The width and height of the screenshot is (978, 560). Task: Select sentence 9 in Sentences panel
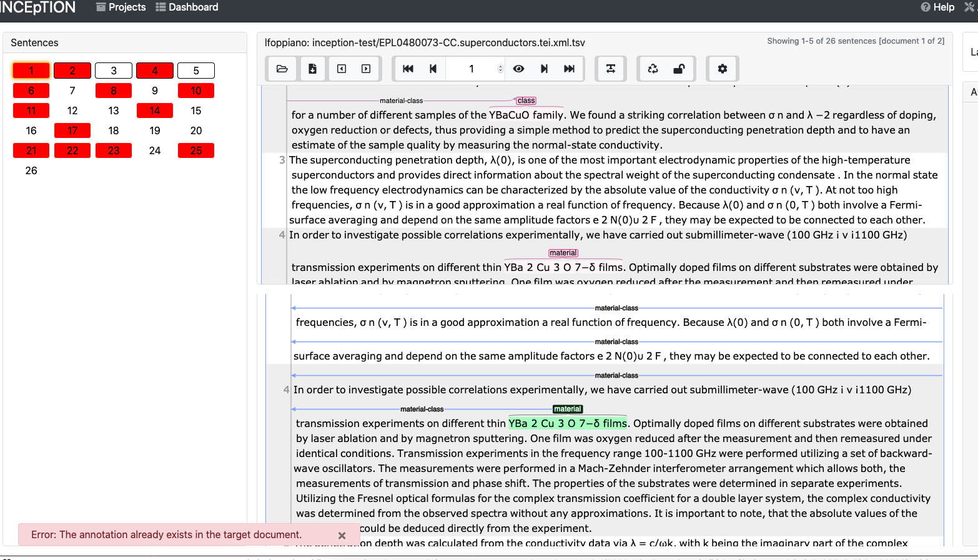155,91
